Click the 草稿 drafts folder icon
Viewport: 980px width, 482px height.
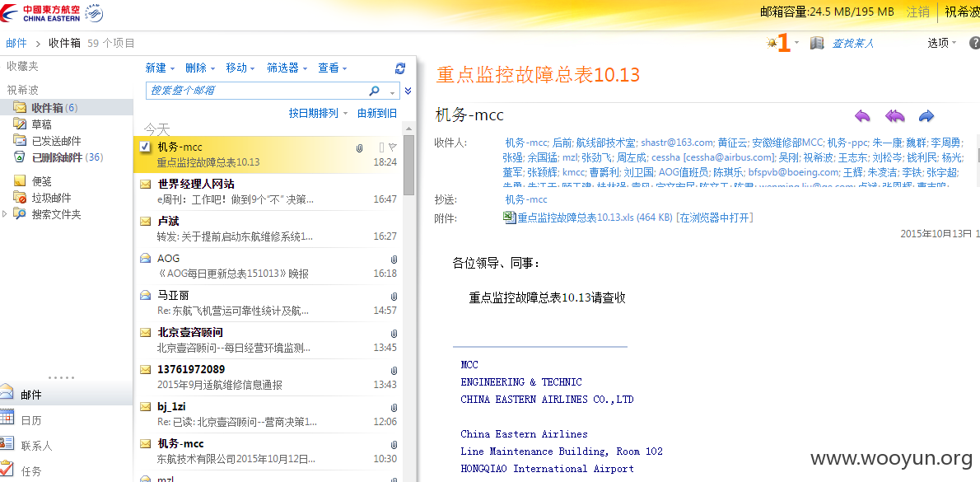(20, 124)
